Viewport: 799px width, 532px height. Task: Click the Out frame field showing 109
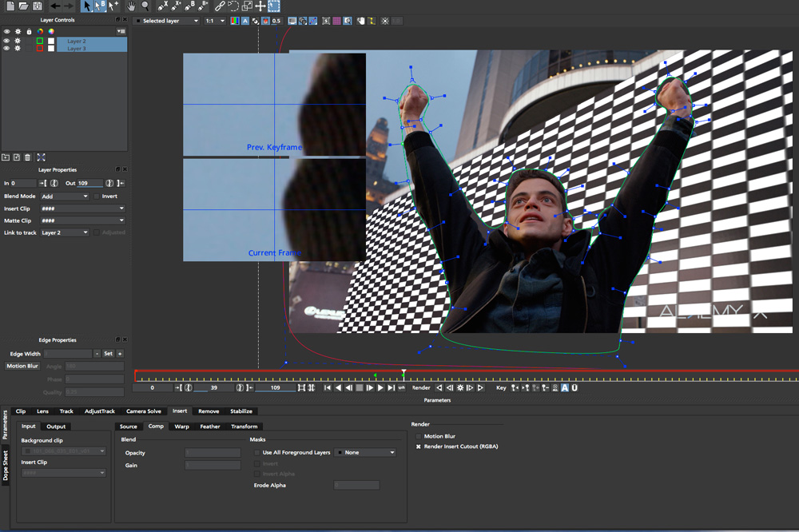pyautogui.click(x=90, y=183)
